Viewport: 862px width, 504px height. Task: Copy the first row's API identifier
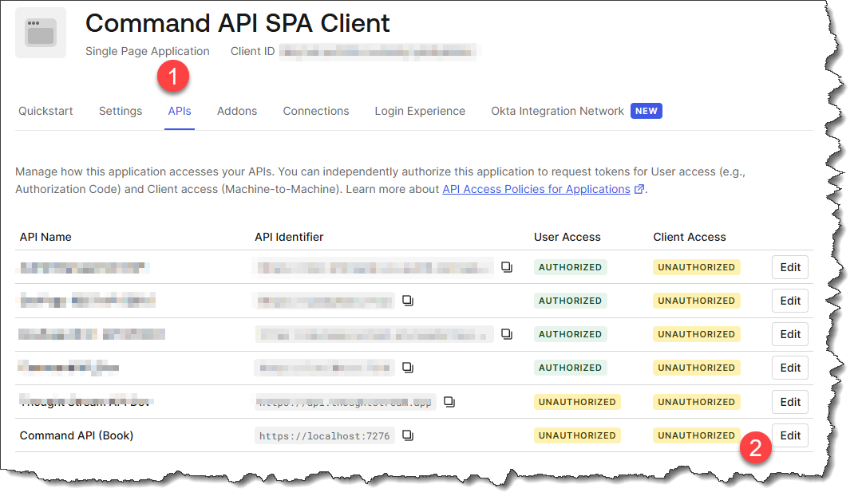[507, 267]
